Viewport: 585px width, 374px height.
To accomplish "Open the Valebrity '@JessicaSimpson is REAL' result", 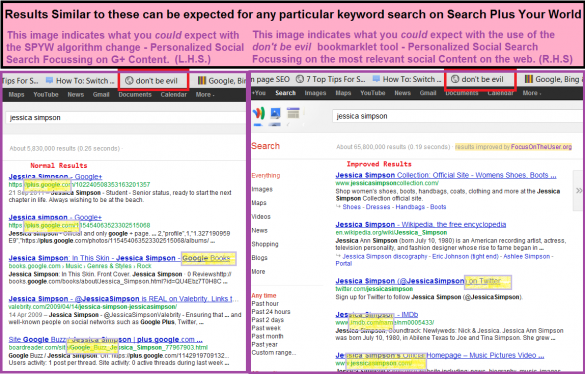I will [x=123, y=299].
